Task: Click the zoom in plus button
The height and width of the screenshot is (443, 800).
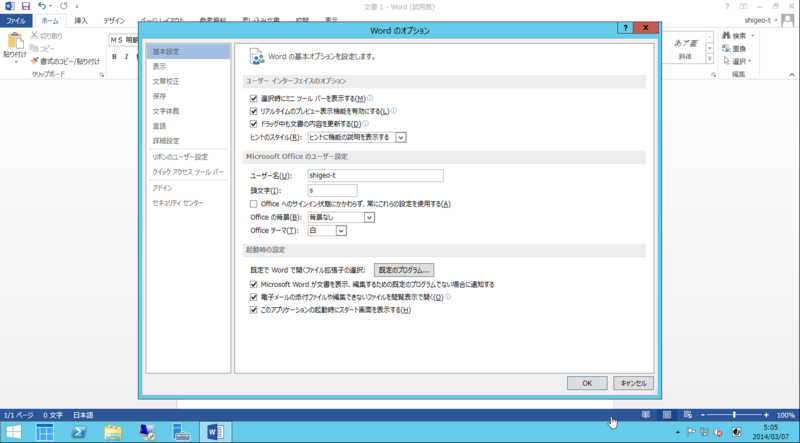Action: (x=766, y=415)
